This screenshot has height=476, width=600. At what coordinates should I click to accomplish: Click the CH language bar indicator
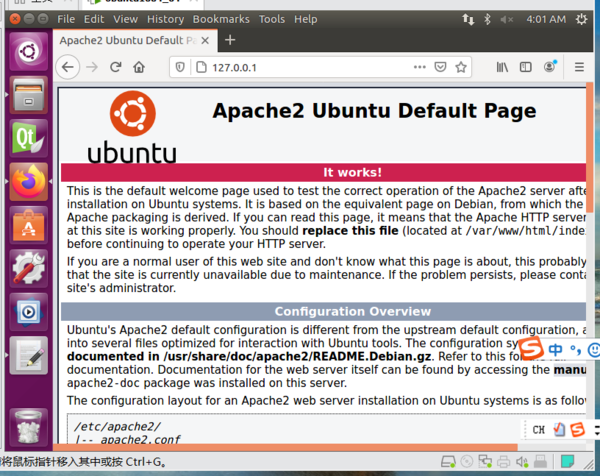tap(538, 430)
